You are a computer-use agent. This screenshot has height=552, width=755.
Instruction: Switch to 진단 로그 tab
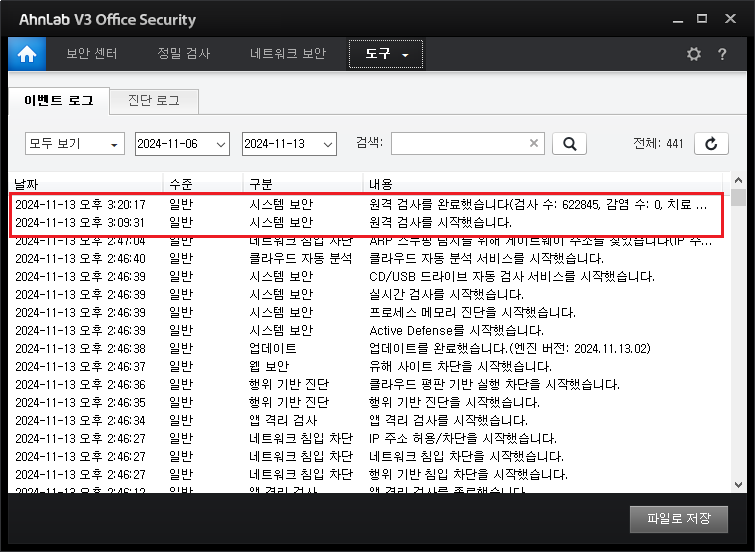(x=154, y=101)
